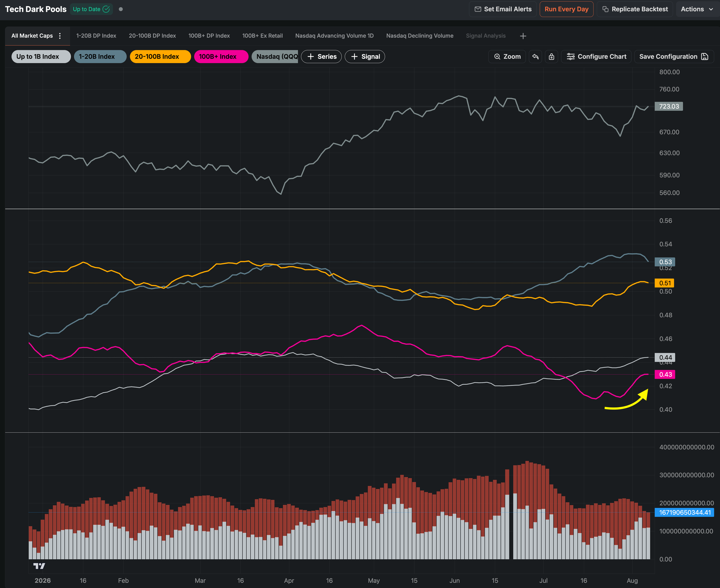Screen dimensions: 720x588
Task: Click the 2026 label on the time axis
Action: point(43,581)
